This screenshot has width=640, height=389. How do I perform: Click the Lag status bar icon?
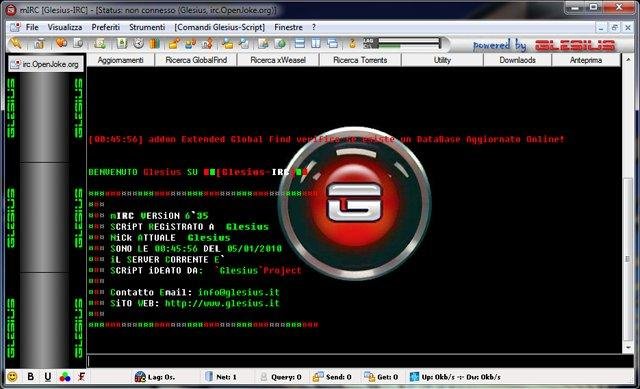click(x=140, y=377)
